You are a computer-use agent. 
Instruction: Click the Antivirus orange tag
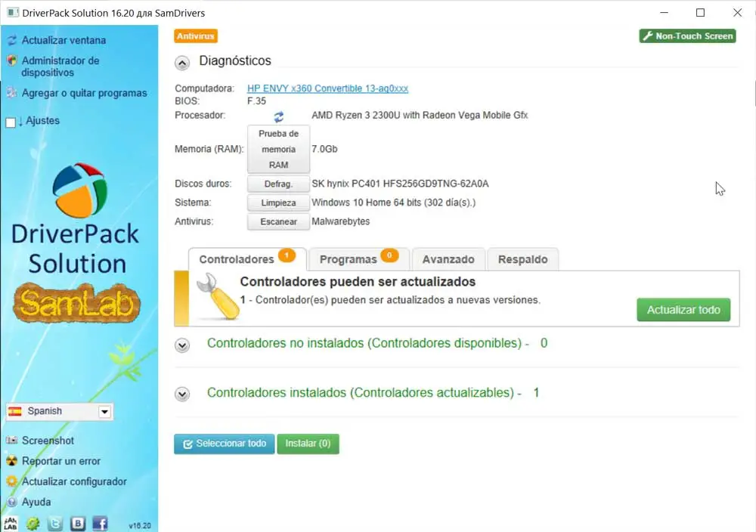pos(196,36)
